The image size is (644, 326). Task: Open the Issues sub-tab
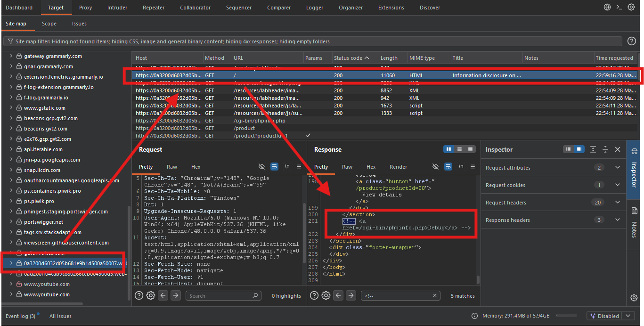(79, 24)
